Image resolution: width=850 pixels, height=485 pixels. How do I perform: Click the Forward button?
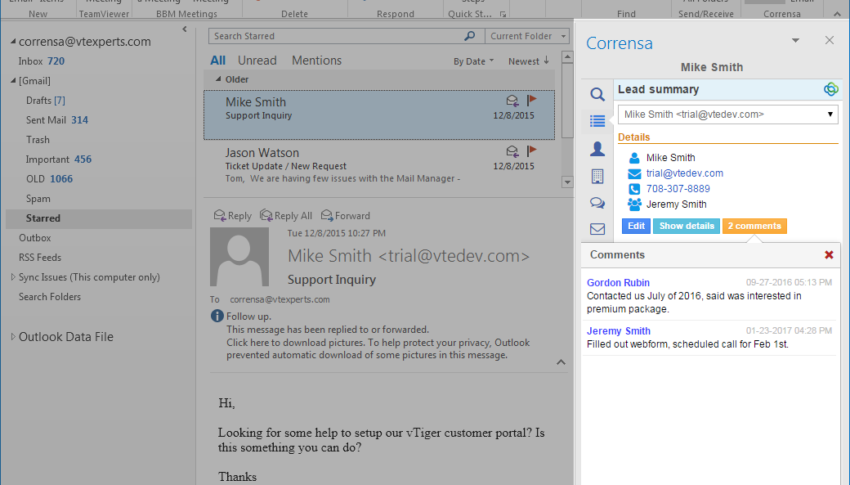click(x=346, y=216)
